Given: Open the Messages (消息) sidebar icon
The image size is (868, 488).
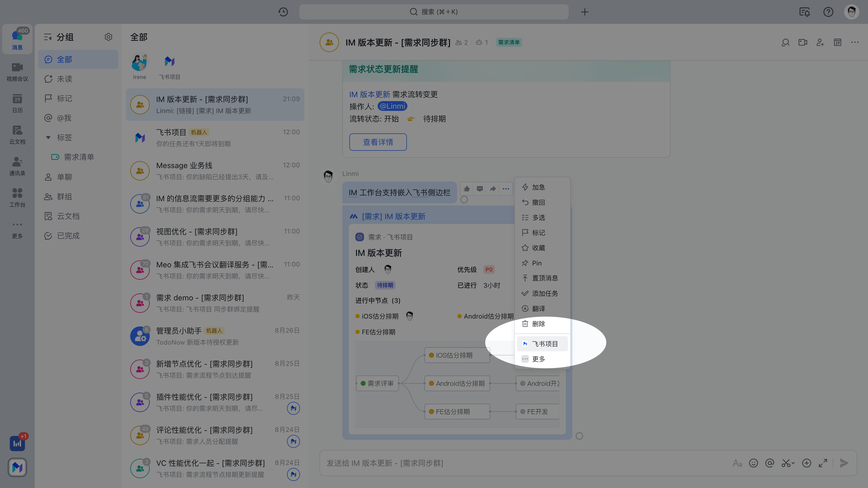Looking at the screenshot, I should pos(17,39).
